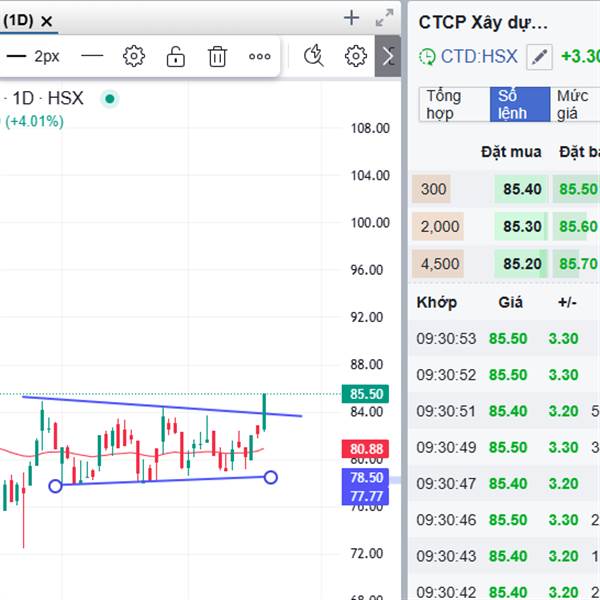Select ask price 85.50 in order book
The height and width of the screenshot is (600, 600).
576,189
